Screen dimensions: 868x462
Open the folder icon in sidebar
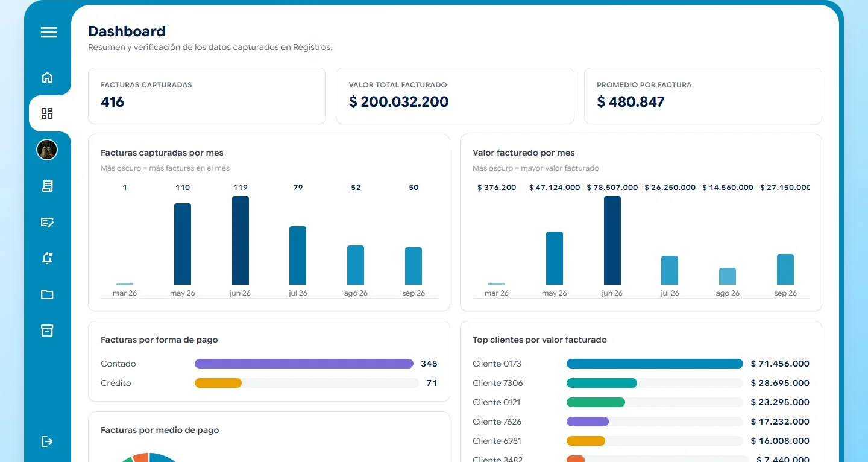pos(47,294)
